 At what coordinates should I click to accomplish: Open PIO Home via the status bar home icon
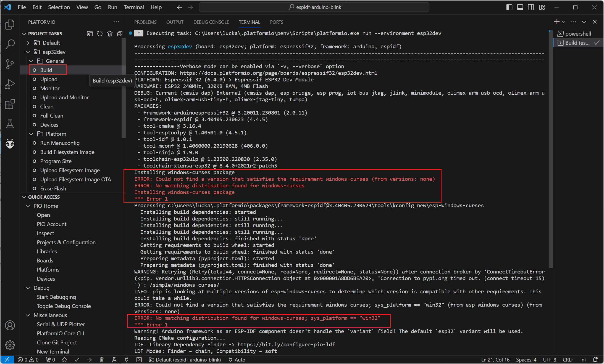coord(65,360)
